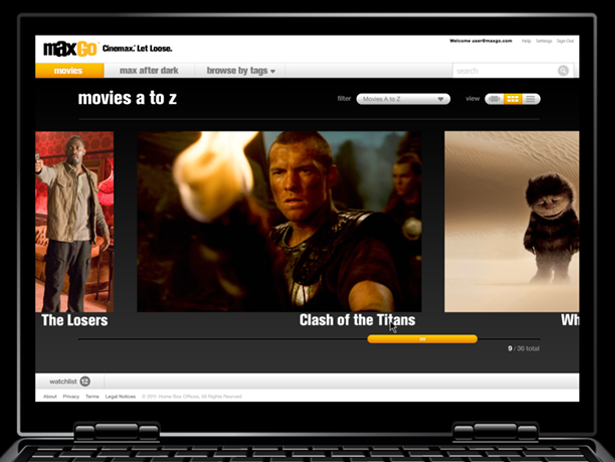Viewport: 615px width, 462px height.
Task: Click the Help link
Action: (526, 41)
